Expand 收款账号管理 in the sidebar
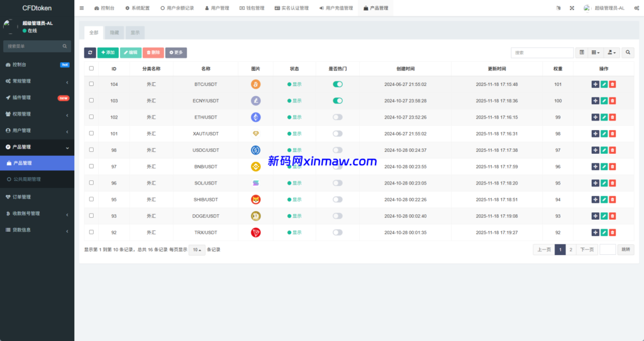Screen dimensions: 644x341 coord(37,214)
